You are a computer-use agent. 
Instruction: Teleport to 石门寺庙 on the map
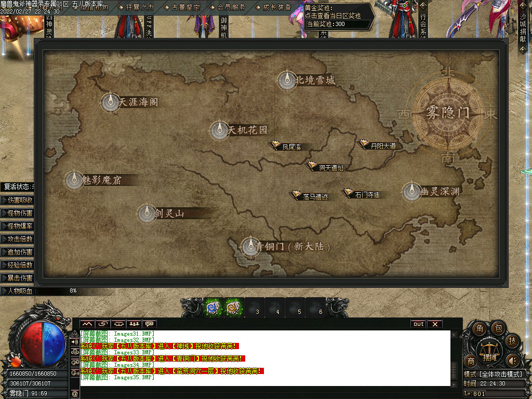point(361,194)
